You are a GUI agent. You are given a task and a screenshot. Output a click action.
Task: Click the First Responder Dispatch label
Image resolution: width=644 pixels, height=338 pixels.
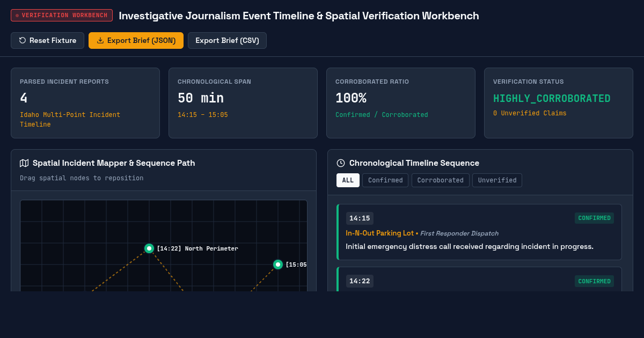[x=459, y=233]
